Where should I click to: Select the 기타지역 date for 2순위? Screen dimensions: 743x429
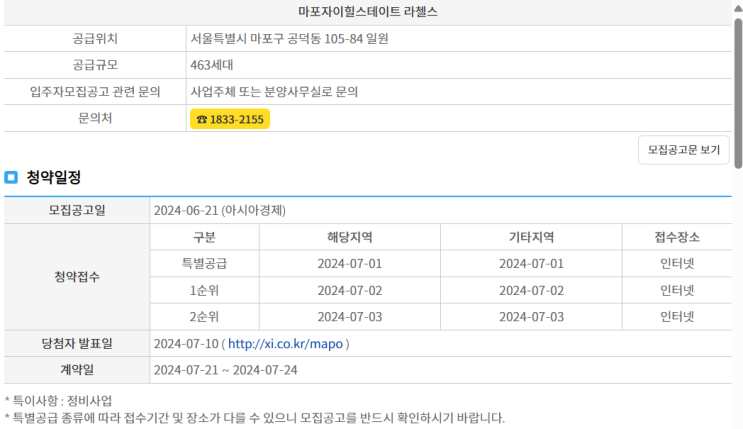[x=531, y=317]
